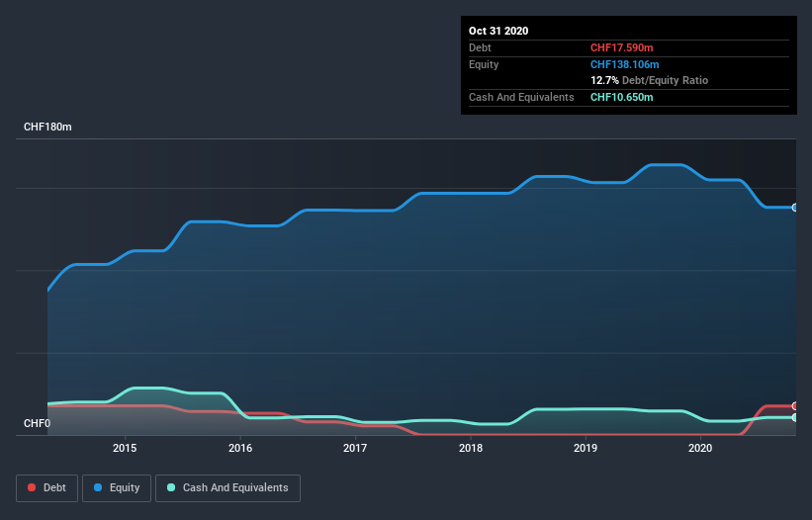Click the teal Cash endpoint marker
The height and width of the screenshot is (520, 812).
click(x=795, y=417)
